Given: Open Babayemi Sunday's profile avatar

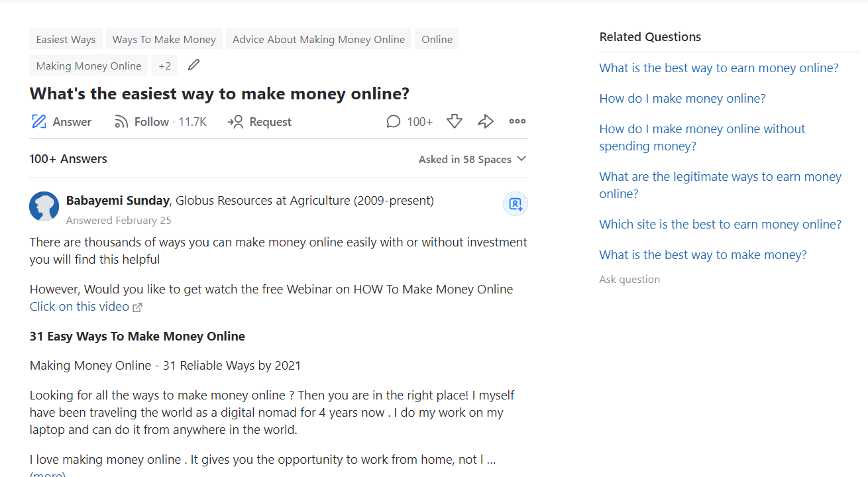Looking at the screenshot, I should (x=44, y=207).
